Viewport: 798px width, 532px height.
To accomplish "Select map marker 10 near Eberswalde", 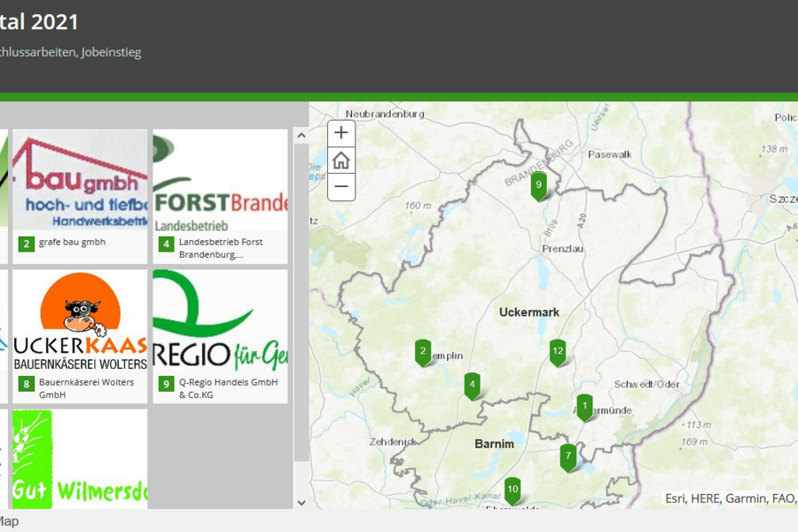I will coord(512,489).
